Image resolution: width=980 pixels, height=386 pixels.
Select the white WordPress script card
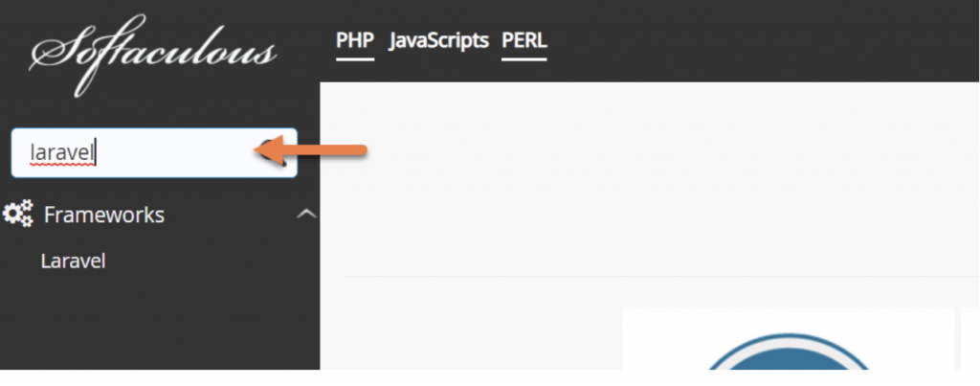coord(789,338)
